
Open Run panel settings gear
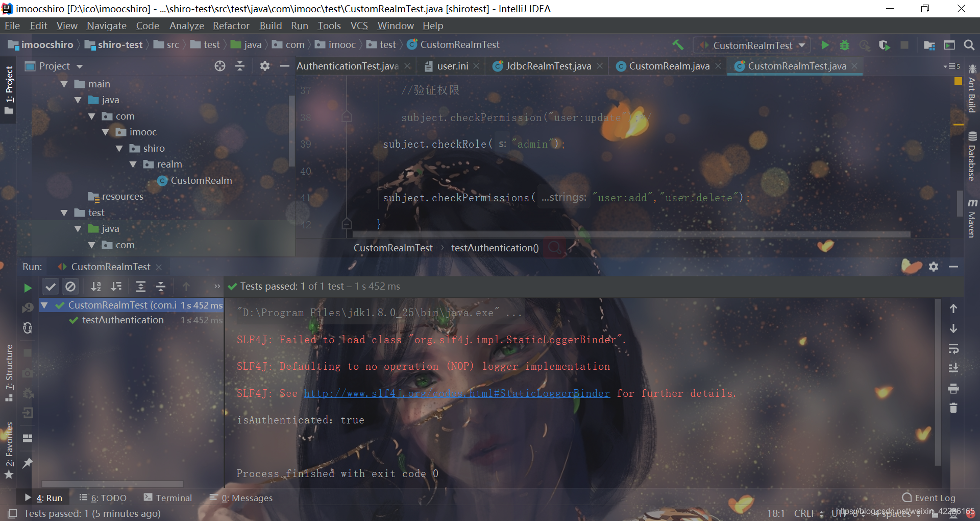pos(934,267)
